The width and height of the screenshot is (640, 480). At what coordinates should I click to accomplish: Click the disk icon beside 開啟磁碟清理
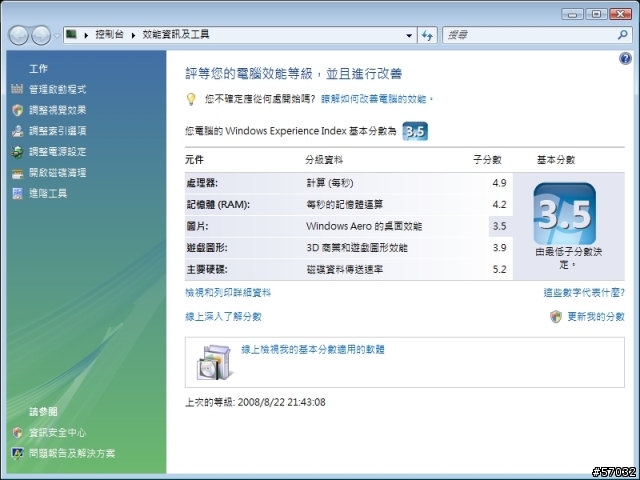coord(17,173)
